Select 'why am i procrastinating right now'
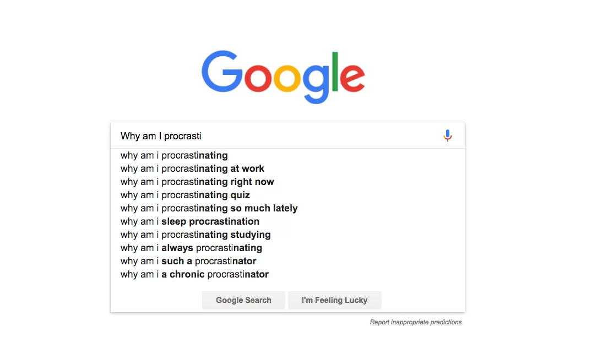592x364 pixels. tap(197, 182)
